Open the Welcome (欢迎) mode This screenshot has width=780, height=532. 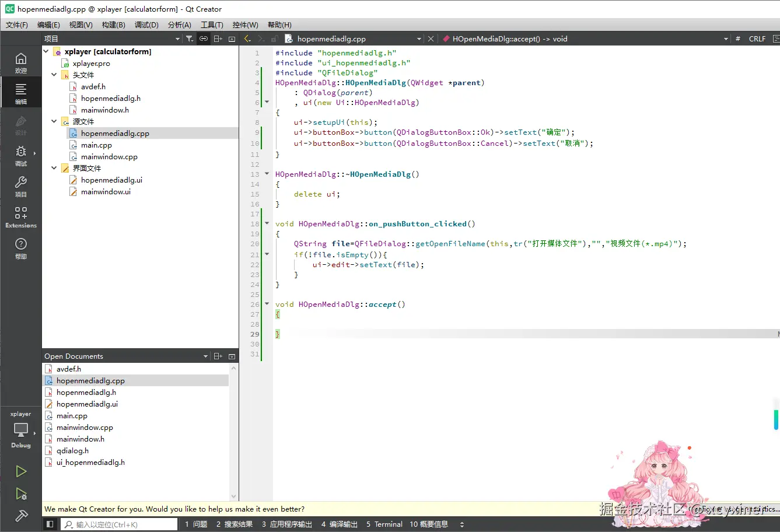21,62
